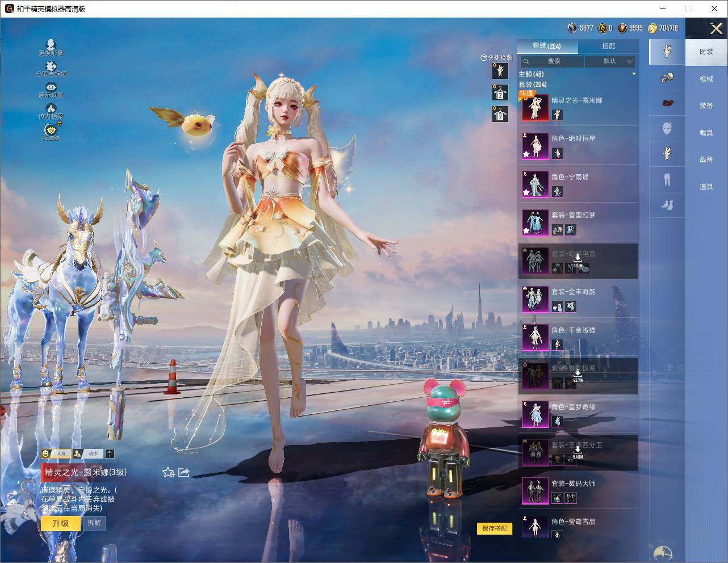
Task: Download the 套装-王牌四分卫 outfit (5.48M)
Action: pos(578,452)
